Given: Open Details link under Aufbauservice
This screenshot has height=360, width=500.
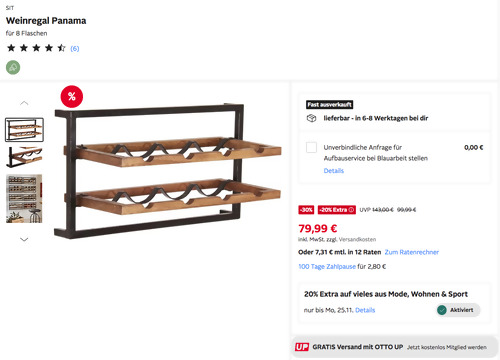Looking at the screenshot, I should pyautogui.click(x=334, y=171).
